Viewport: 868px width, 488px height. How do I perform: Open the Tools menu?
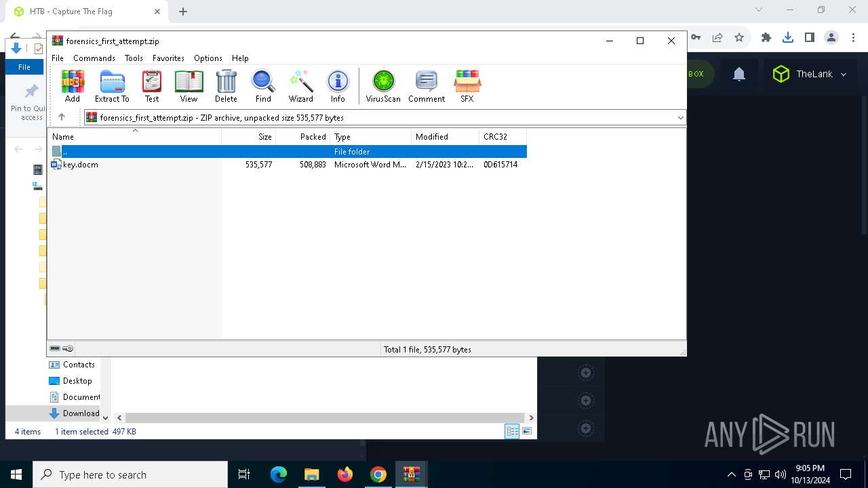coord(134,58)
